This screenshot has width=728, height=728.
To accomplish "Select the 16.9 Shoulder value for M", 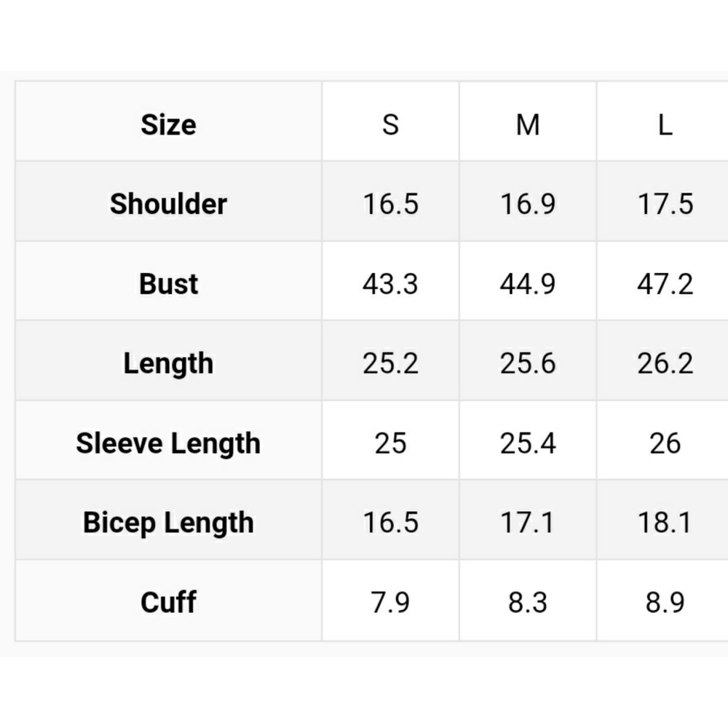I will [528, 205].
